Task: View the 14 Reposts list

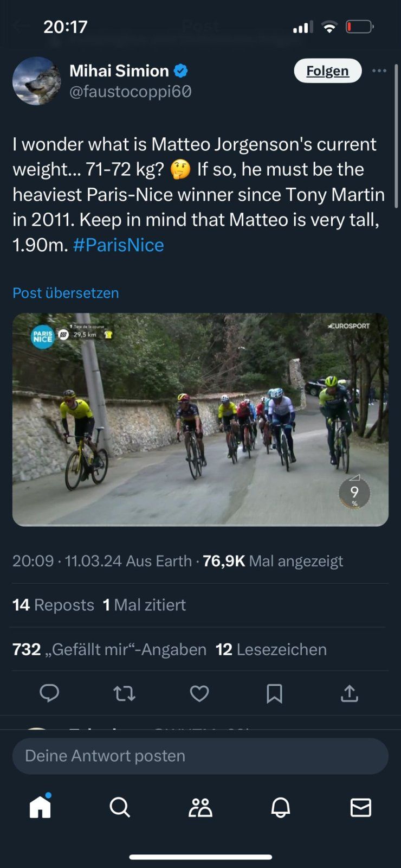Action: [53, 605]
